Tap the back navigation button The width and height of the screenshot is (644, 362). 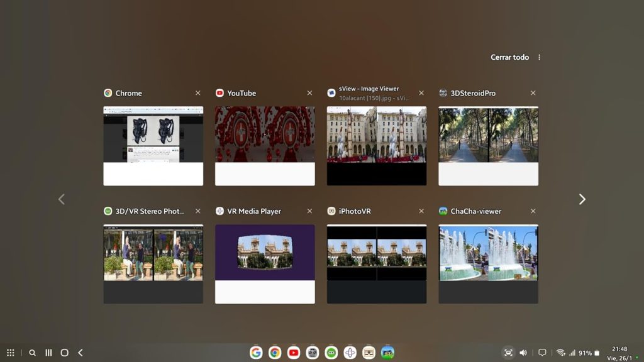(80, 353)
